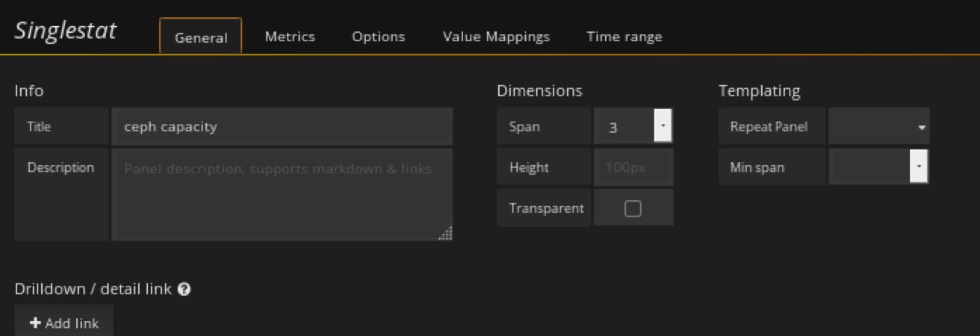The image size is (980, 336).
Task: Click the plus icon on Add link
Action: click(35, 323)
